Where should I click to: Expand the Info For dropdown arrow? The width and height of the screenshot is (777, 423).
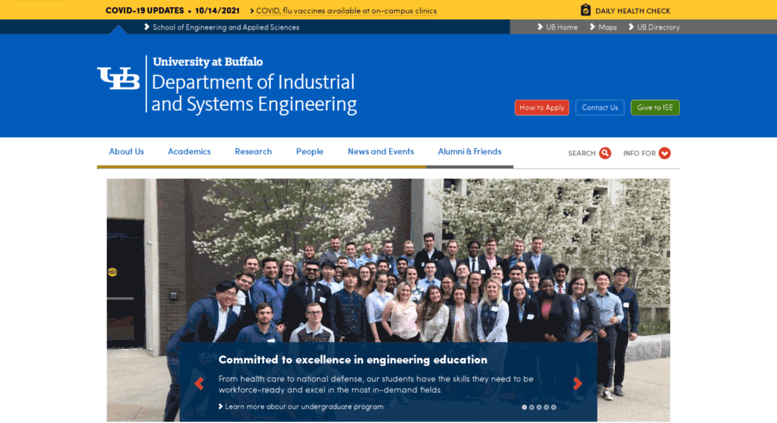point(665,153)
